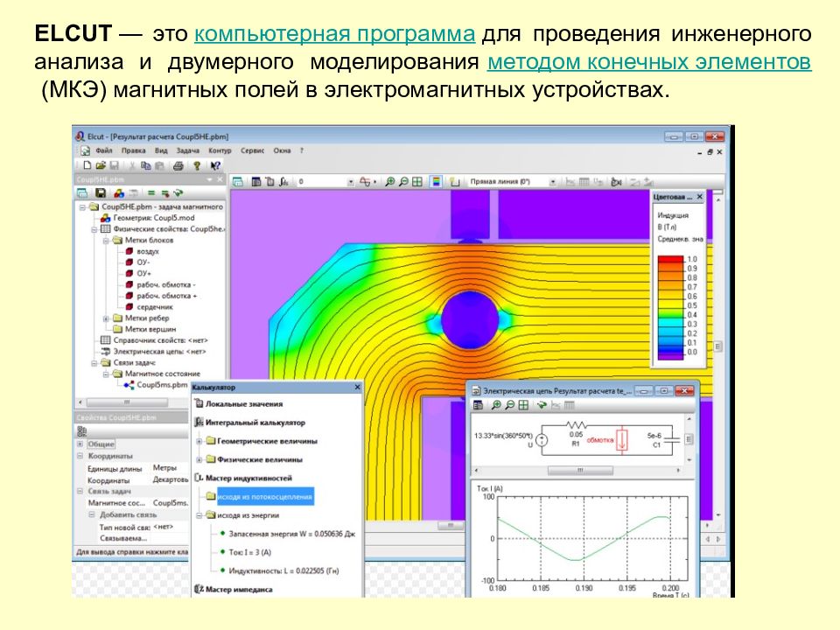Select Геометрия: Coupl5.mod tree item

(154, 218)
